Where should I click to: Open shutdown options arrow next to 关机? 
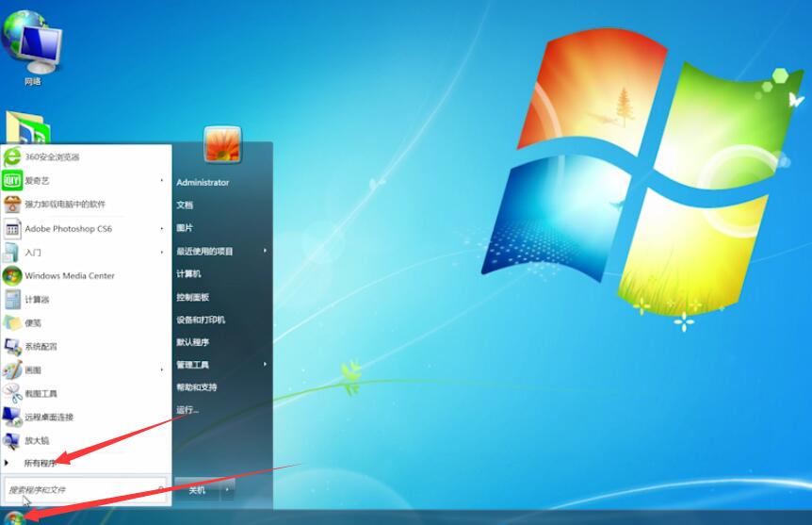[227, 490]
